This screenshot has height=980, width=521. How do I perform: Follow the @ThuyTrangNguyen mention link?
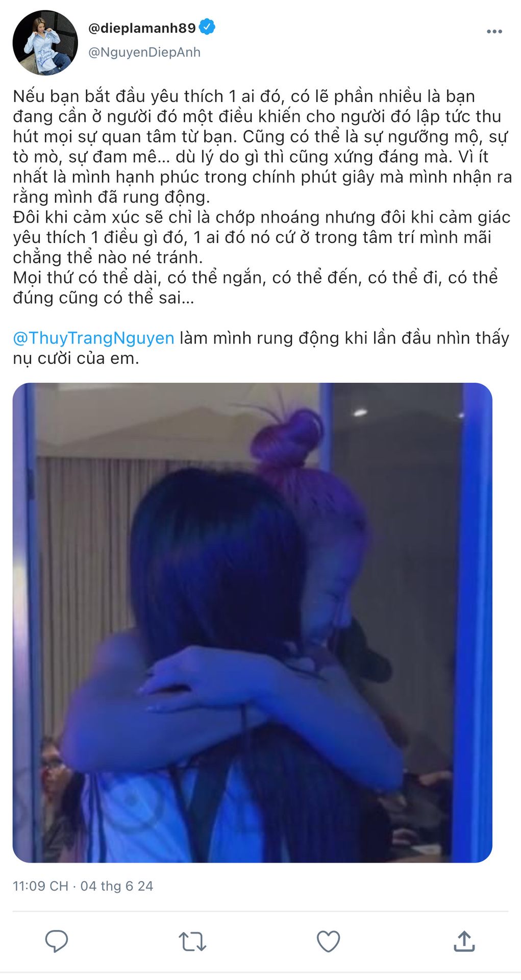(93, 338)
